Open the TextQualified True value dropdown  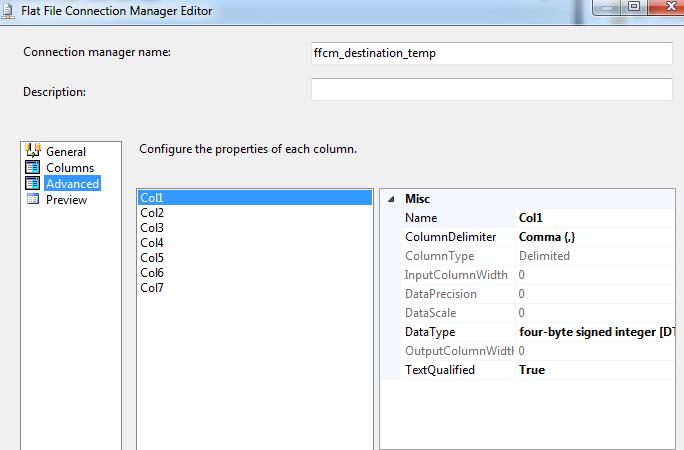coord(598,370)
